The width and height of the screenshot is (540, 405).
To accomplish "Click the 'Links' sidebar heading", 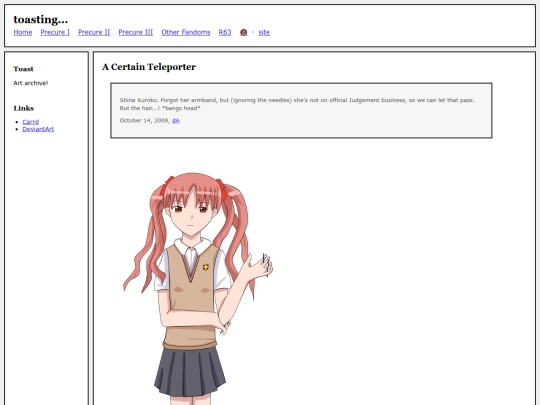I will (24, 108).
